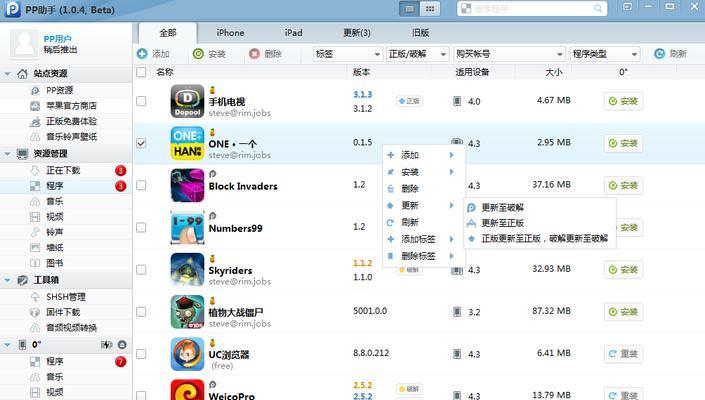Click the search magnifier icon

[x=598, y=9]
